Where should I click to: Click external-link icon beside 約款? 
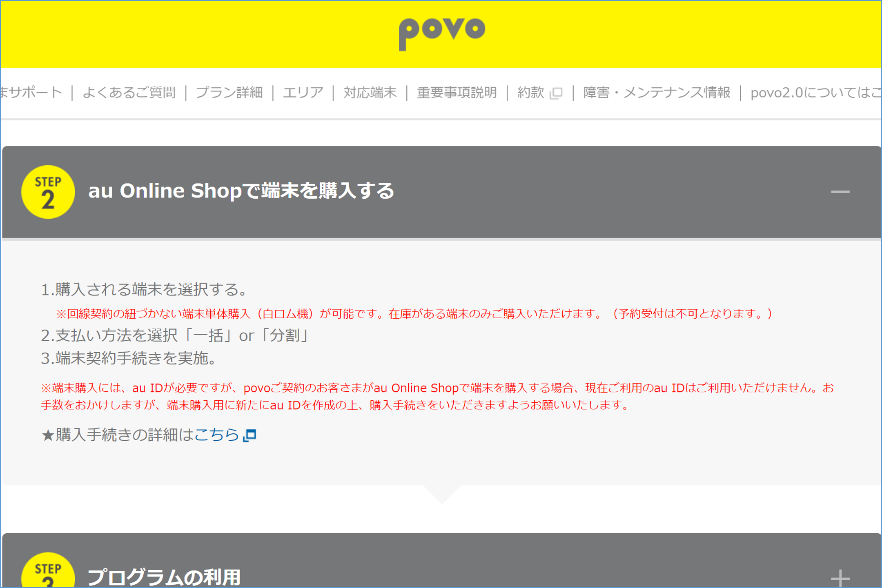pyautogui.click(x=556, y=93)
